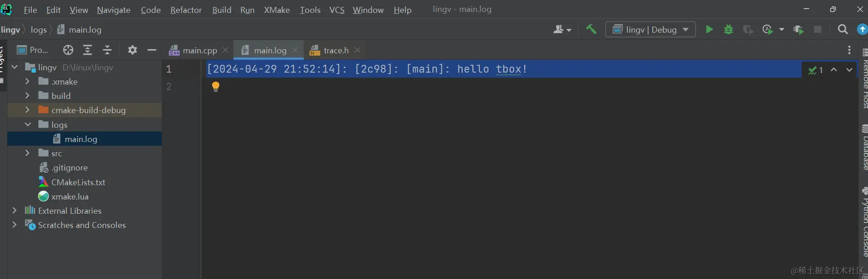Open the Remote Host tool window
Viewport: 868px width, 279px height.
coord(864,78)
